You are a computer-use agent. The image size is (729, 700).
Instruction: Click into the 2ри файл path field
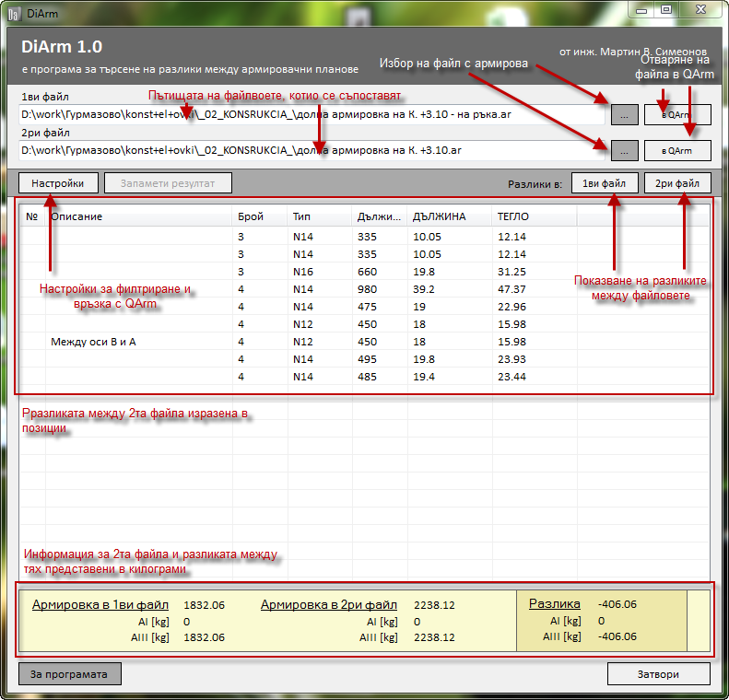[x=304, y=150]
